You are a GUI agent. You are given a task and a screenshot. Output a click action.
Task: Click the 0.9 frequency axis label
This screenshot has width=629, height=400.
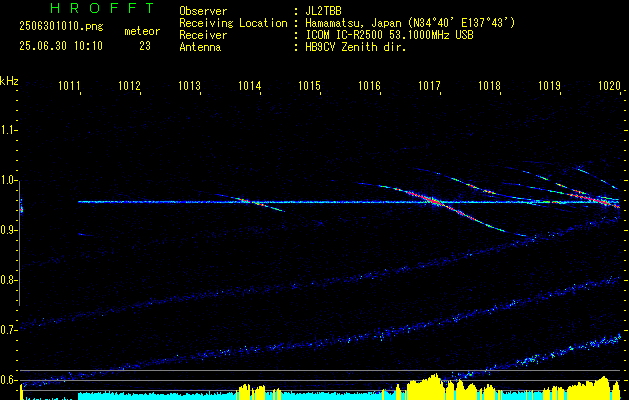pyautogui.click(x=7, y=230)
